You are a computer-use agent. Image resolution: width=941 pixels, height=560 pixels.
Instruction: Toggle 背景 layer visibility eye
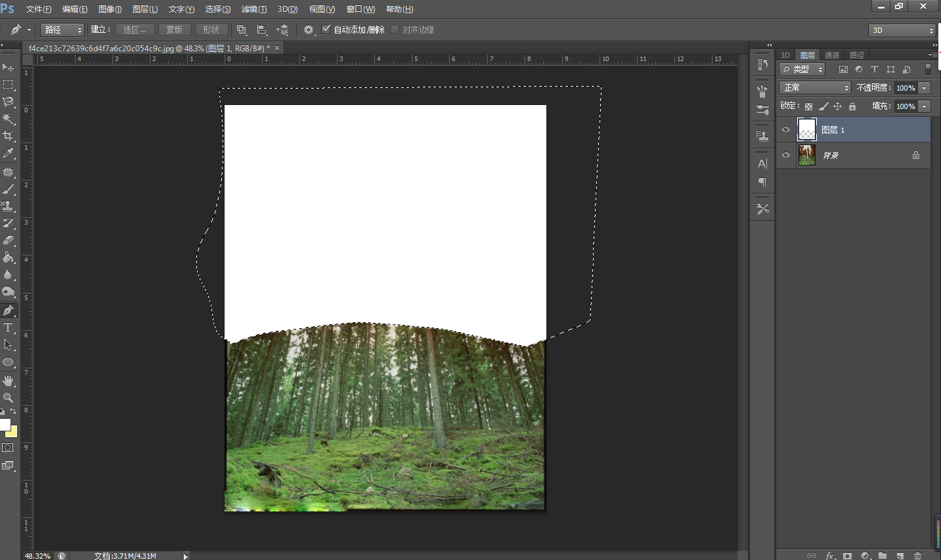coord(786,156)
